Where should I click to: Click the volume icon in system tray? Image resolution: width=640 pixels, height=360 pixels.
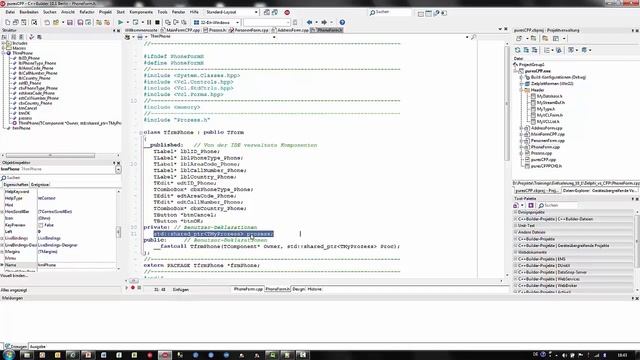coord(564,356)
